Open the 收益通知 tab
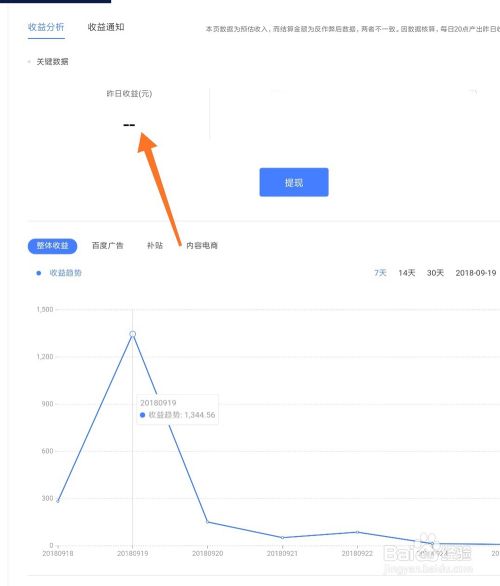Image resolution: width=500 pixels, height=586 pixels. click(x=106, y=27)
